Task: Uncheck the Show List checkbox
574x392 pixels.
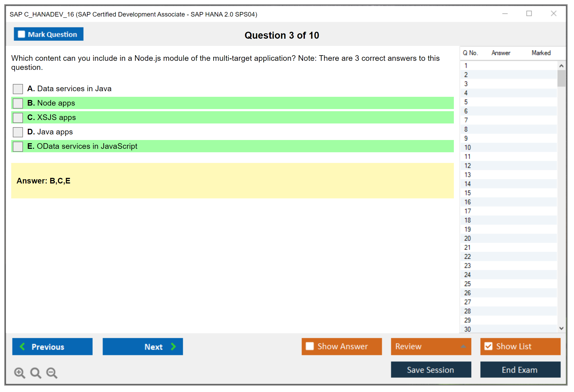Action: (488, 346)
